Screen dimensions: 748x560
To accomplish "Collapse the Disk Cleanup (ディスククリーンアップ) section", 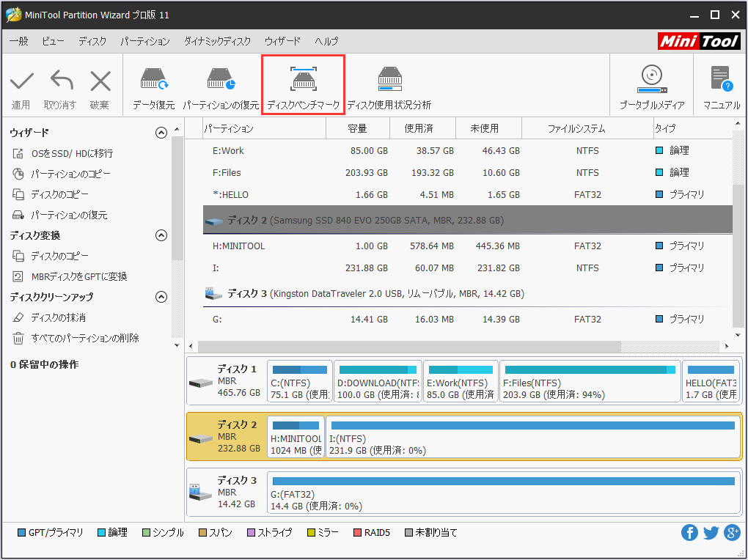I will [x=161, y=297].
